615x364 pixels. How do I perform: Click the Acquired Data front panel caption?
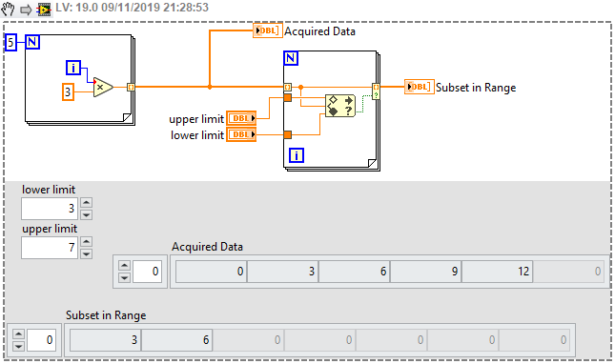click(207, 247)
